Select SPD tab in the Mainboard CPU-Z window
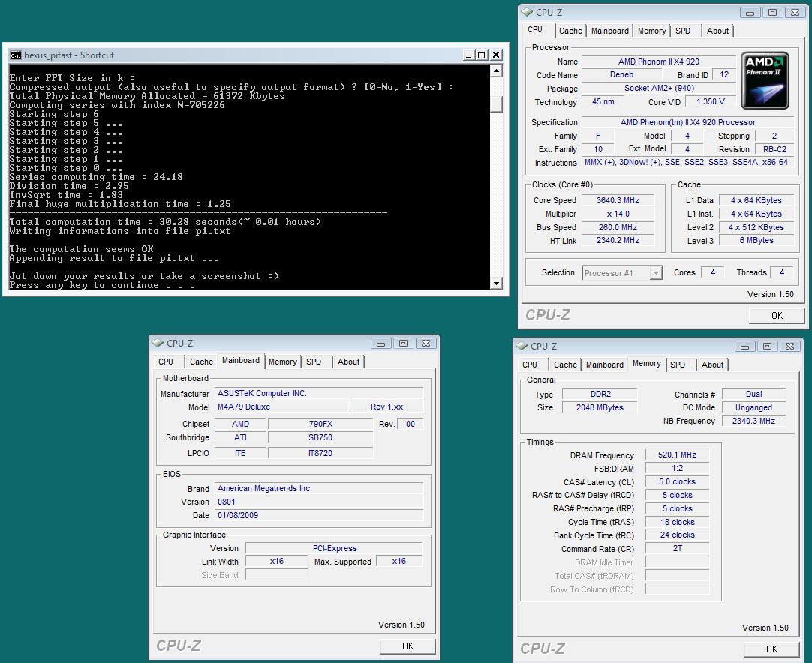Image resolution: width=812 pixels, height=663 pixels. pyautogui.click(x=314, y=361)
